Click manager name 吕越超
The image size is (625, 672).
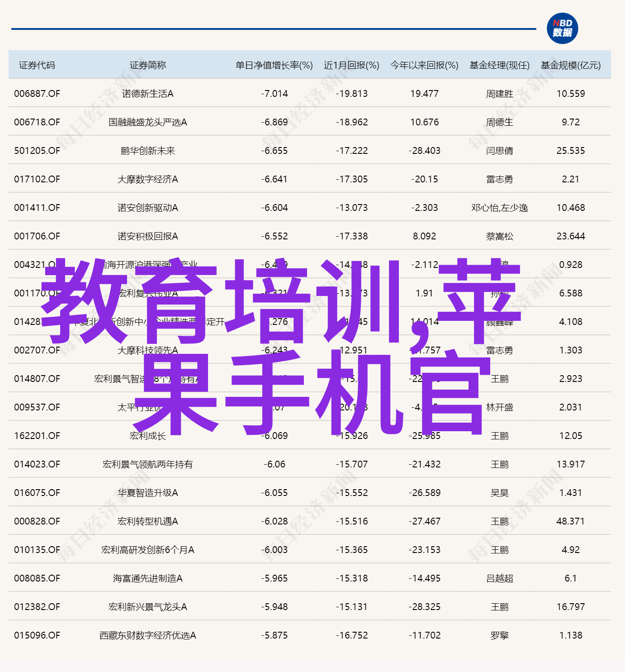(x=500, y=578)
